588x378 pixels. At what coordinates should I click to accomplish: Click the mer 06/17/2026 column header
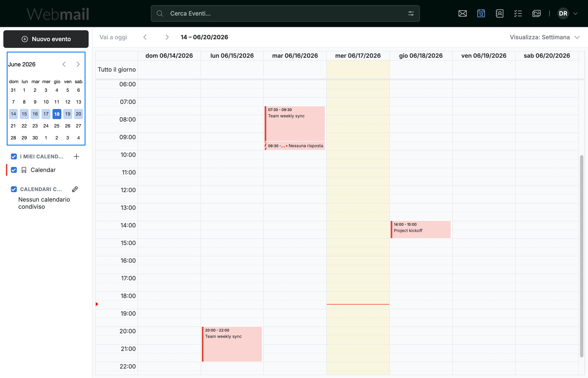click(358, 56)
